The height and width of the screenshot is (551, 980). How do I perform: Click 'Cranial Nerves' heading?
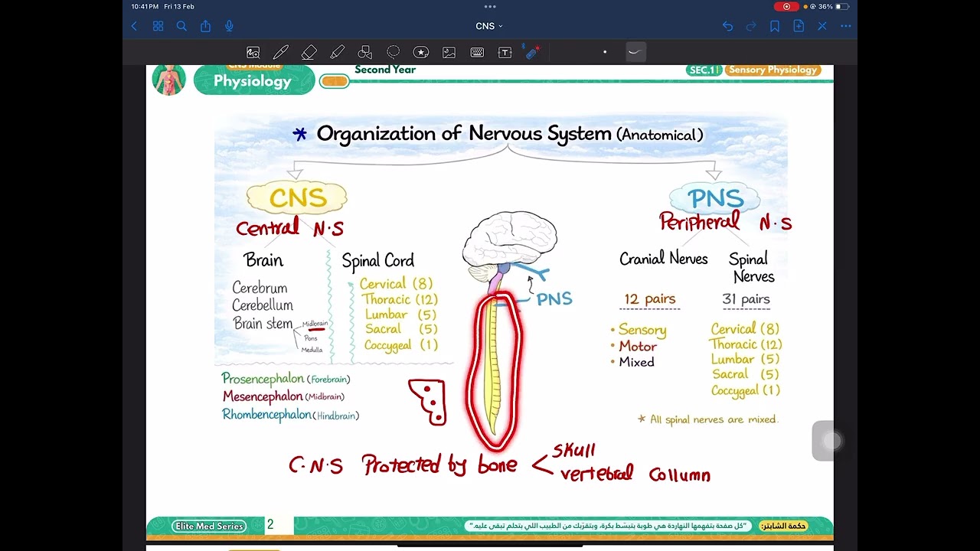click(x=664, y=259)
